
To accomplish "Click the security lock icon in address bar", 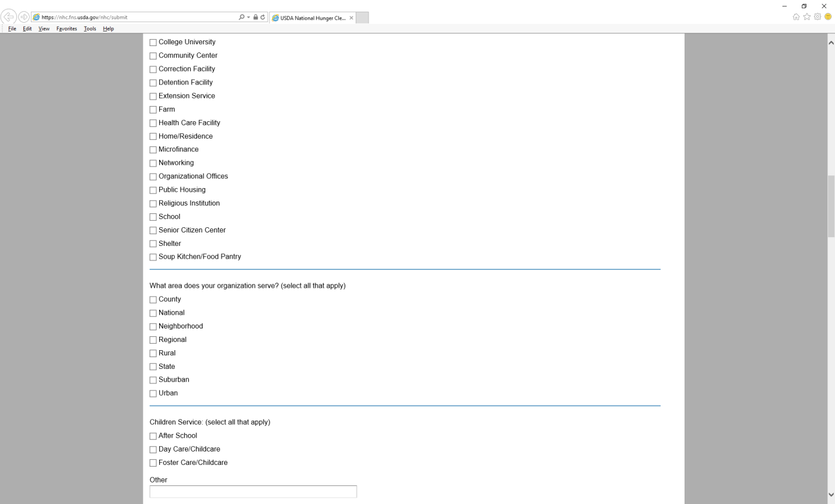I will pos(255,17).
